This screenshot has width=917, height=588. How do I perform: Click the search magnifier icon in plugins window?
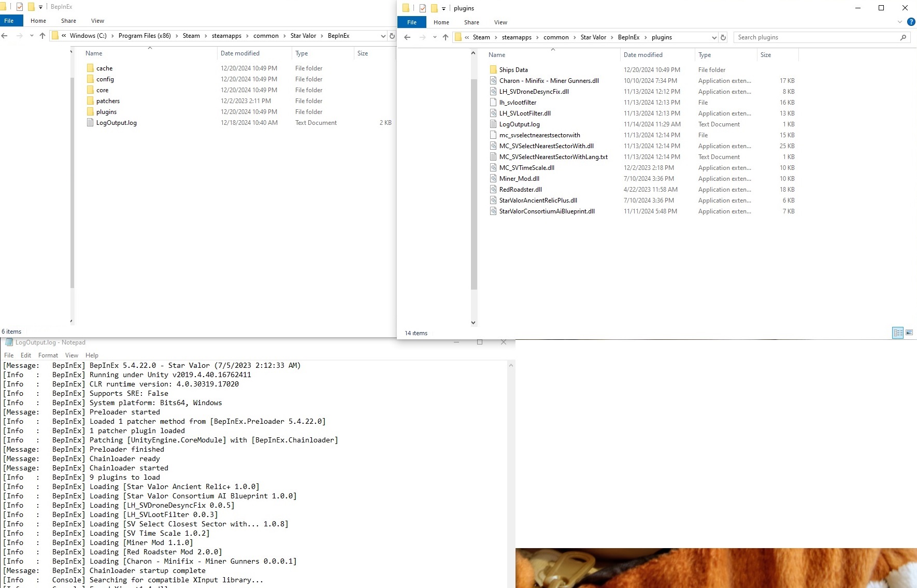click(903, 37)
